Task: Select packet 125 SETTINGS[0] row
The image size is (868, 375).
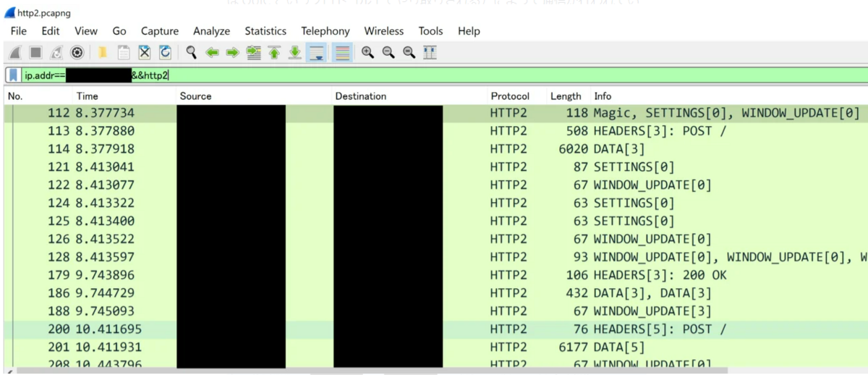Action: pos(435,221)
